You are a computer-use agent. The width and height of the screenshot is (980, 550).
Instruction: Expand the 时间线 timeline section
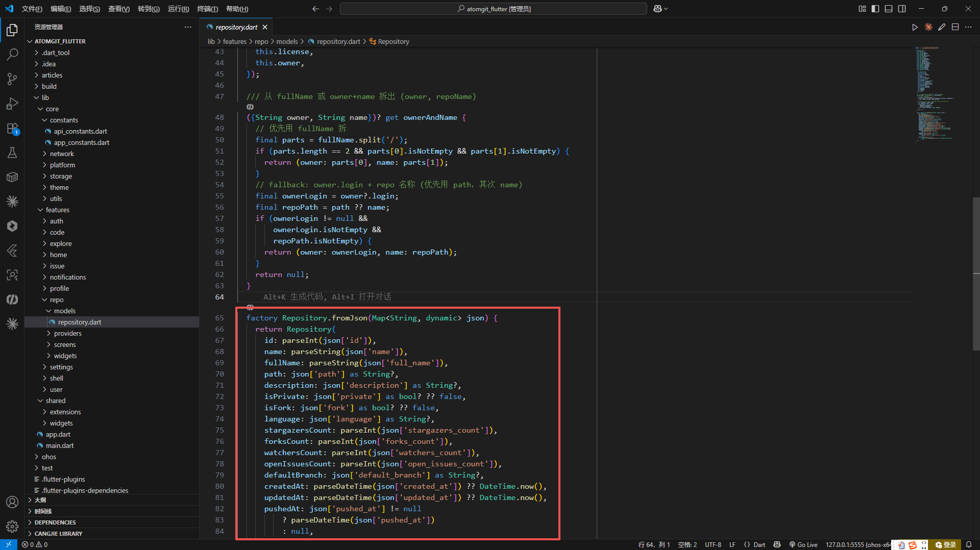click(x=112, y=511)
